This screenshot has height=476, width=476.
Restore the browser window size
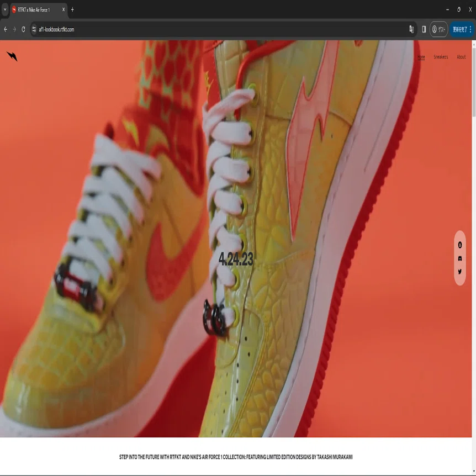tap(459, 10)
